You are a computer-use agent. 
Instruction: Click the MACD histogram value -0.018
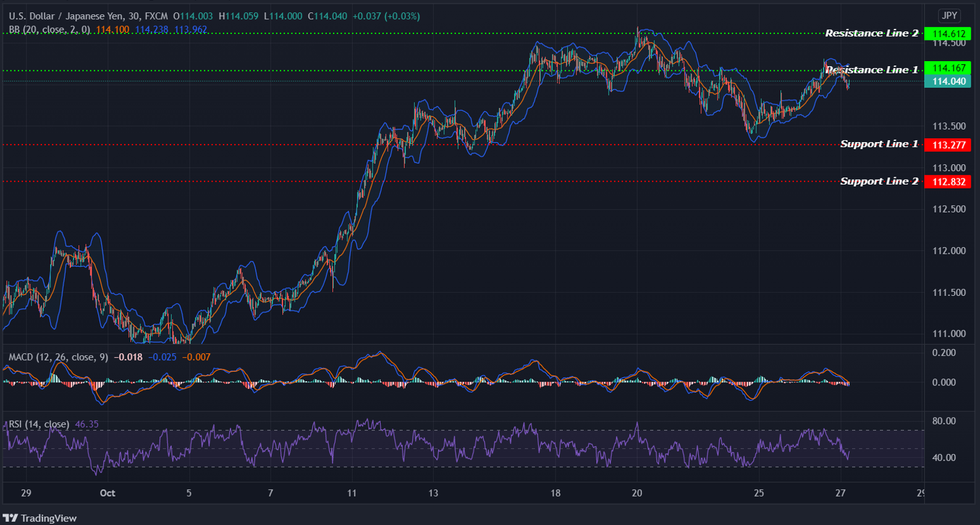(x=128, y=357)
